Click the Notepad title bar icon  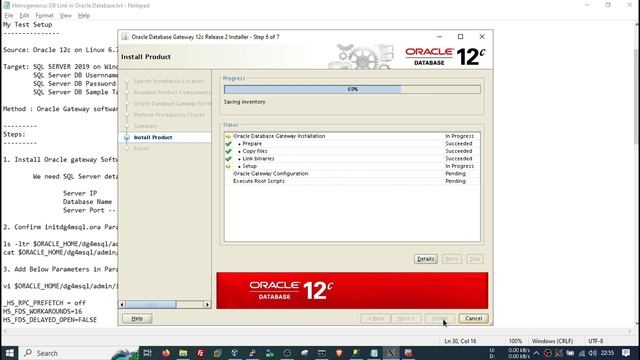[x=7, y=5]
